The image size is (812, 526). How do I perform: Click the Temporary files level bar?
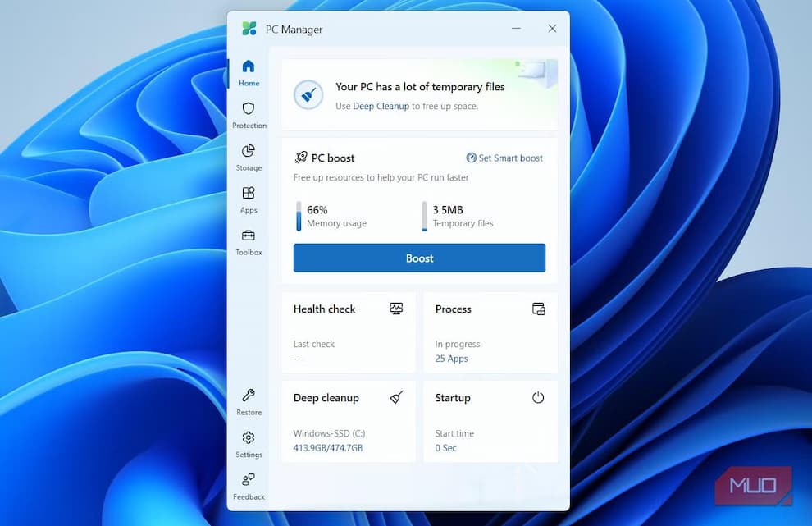click(x=424, y=217)
